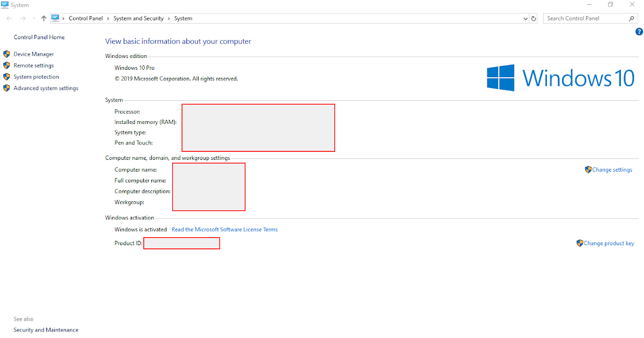Screen dimensions: 644x338
Task: Click the shield icon beside System protection
Action: (x=6, y=77)
